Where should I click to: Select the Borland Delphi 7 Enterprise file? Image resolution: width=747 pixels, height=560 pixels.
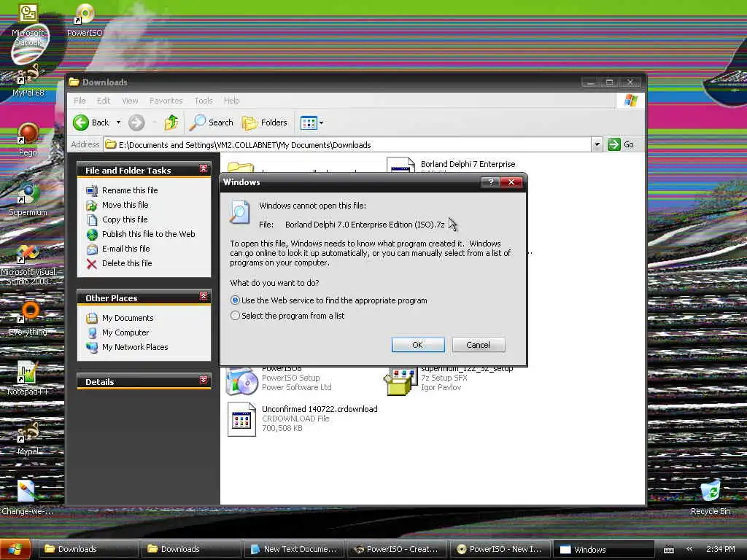pyautogui.click(x=468, y=164)
